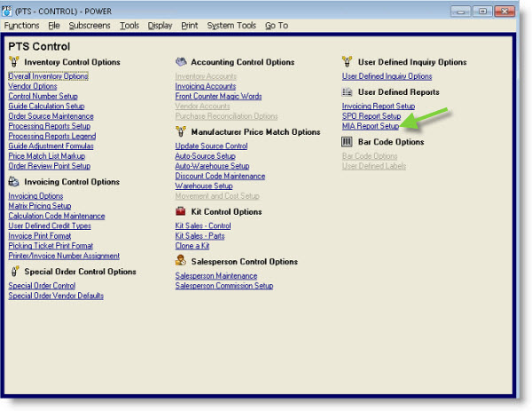Click the Kit Control Options toolbox icon
This screenshot has height=411, width=532.
coord(181,211)
